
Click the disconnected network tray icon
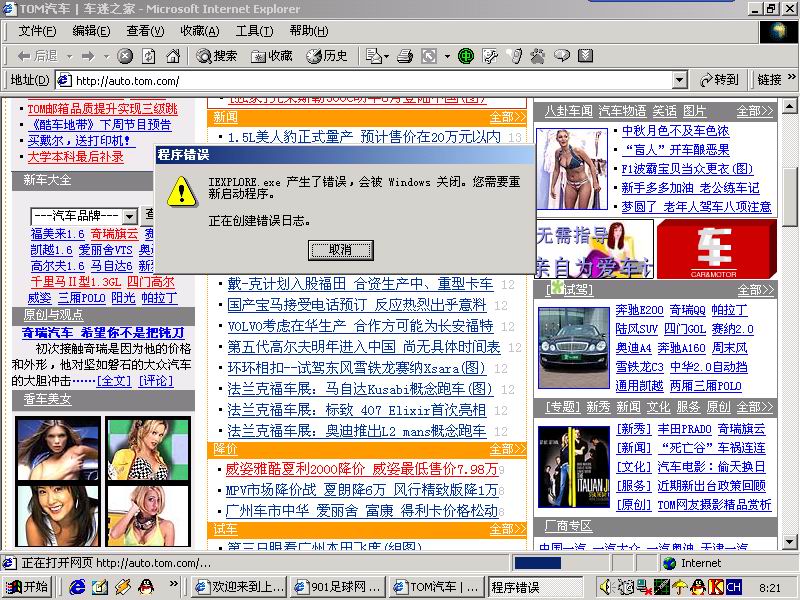[x=644, y=587]
